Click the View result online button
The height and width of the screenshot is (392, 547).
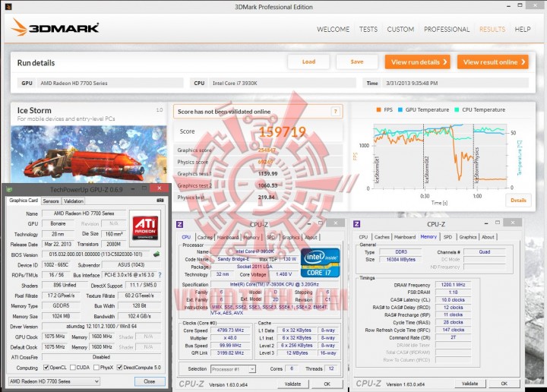coord(493,62)
